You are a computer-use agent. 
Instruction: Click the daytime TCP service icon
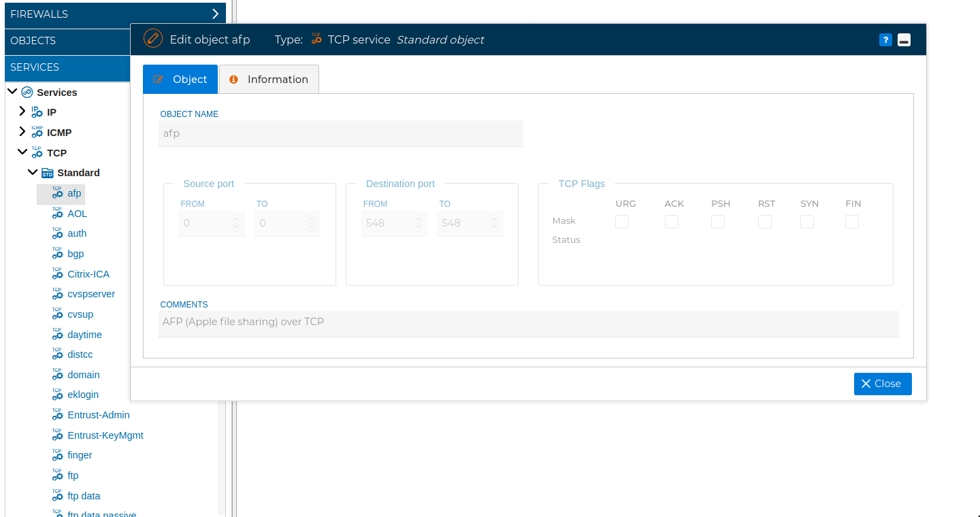(x=58, y=334)
